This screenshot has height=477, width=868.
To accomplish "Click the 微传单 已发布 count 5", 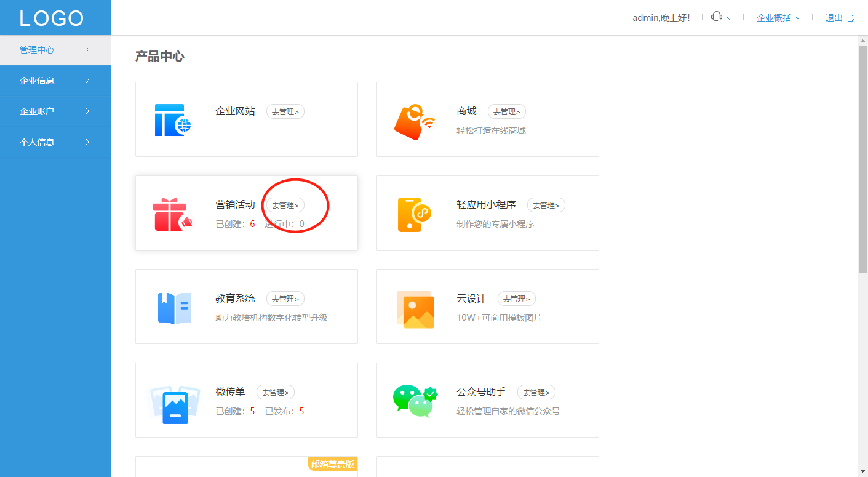I will [x=301, y=411].
